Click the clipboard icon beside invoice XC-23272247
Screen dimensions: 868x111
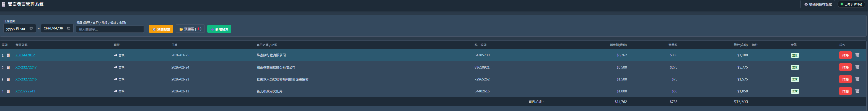8,67
